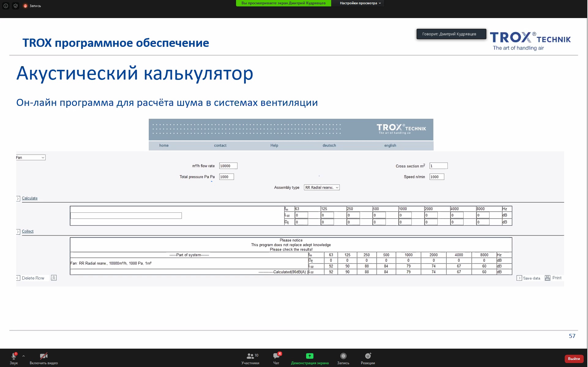Switch language to english
The width and height of the screenshot is (588, 367).
tap(390, 145)
